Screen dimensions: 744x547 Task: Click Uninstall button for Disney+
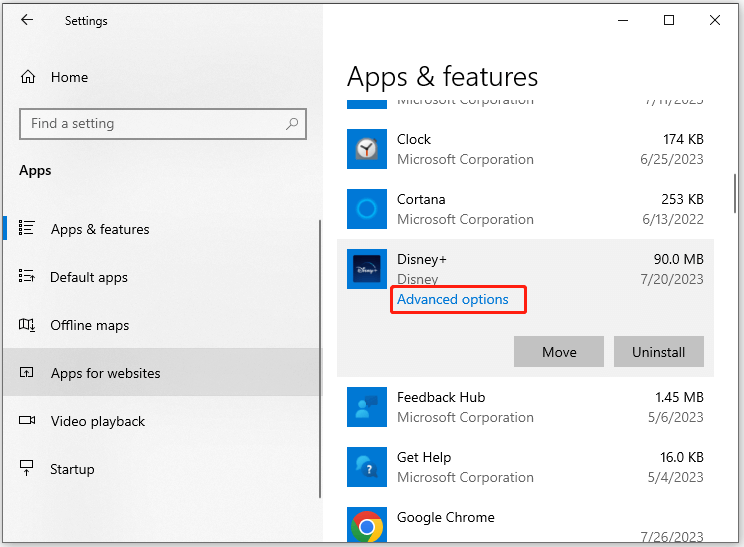coord(658,352)
